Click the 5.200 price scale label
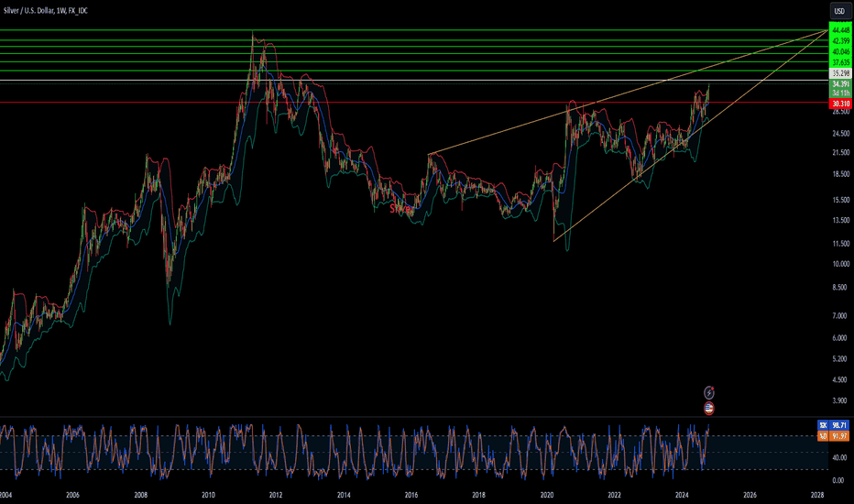Screen dimensions: 854x504 [841, 358]
